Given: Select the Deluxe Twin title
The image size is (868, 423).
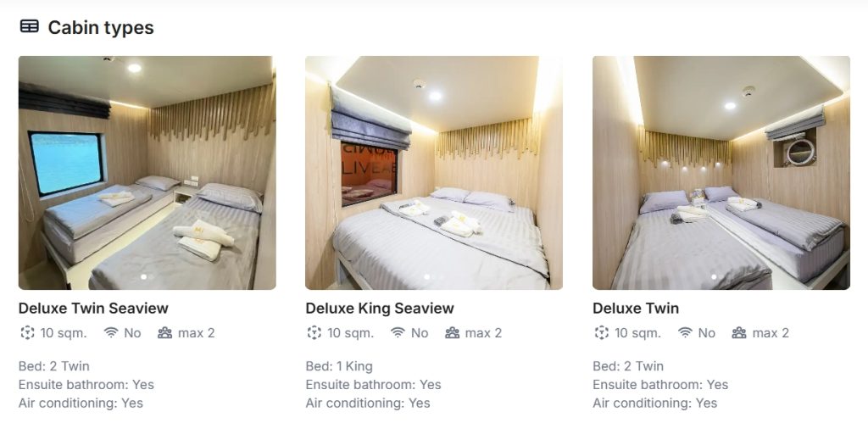Looking at the screenshot, I should [636, 308].
